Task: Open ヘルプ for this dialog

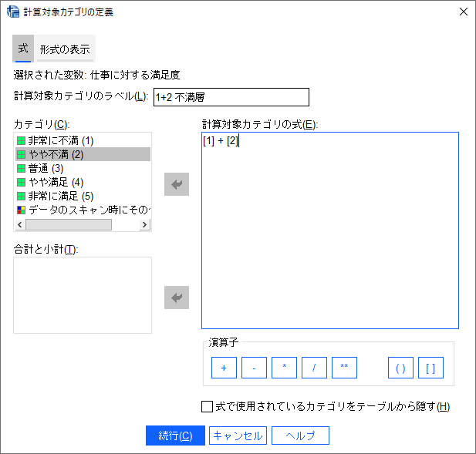Action: tap(300, 436)
